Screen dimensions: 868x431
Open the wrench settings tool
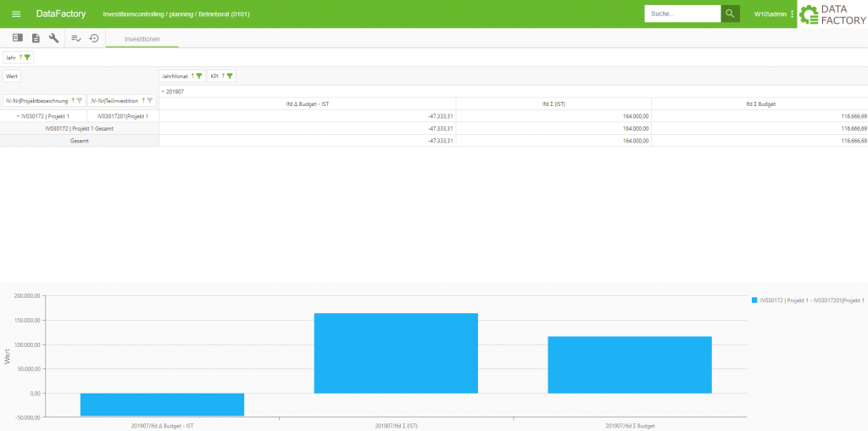54,38
